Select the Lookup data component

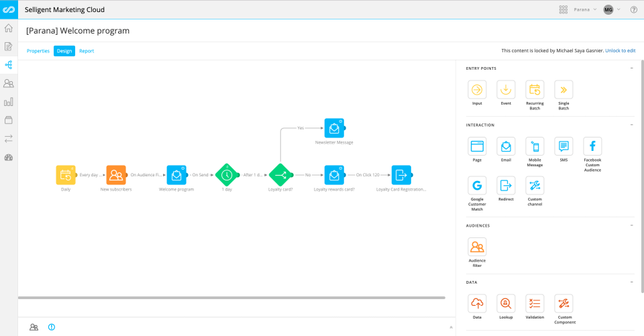pos(506,304)
